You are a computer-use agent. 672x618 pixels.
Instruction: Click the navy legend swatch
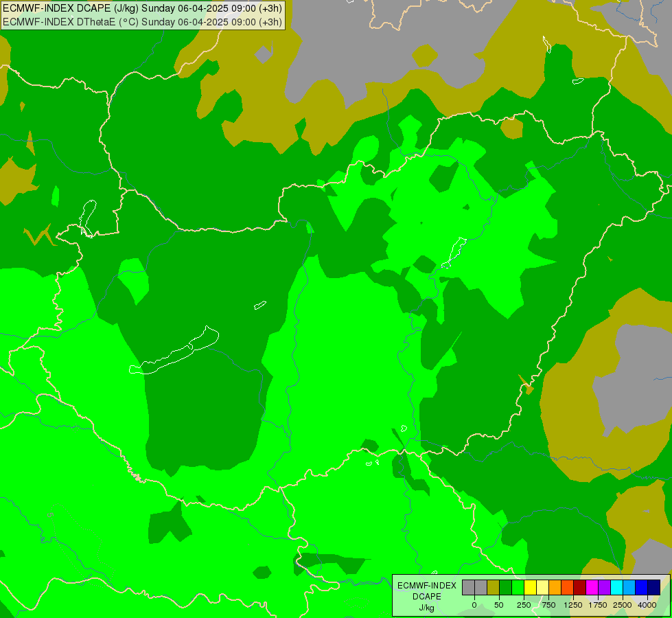[x=654, y=588]
